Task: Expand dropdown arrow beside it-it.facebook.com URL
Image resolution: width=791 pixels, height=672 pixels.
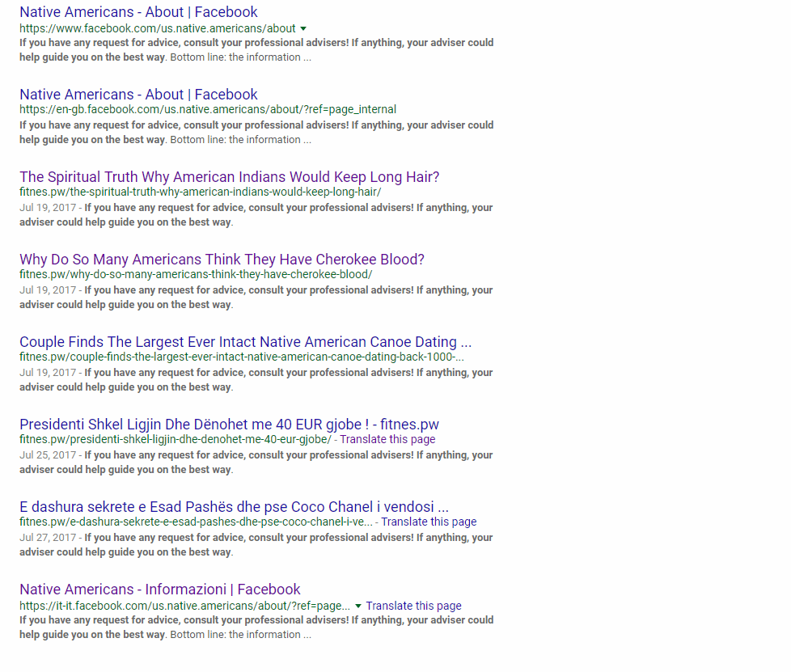Action: (x=358, y=606)
